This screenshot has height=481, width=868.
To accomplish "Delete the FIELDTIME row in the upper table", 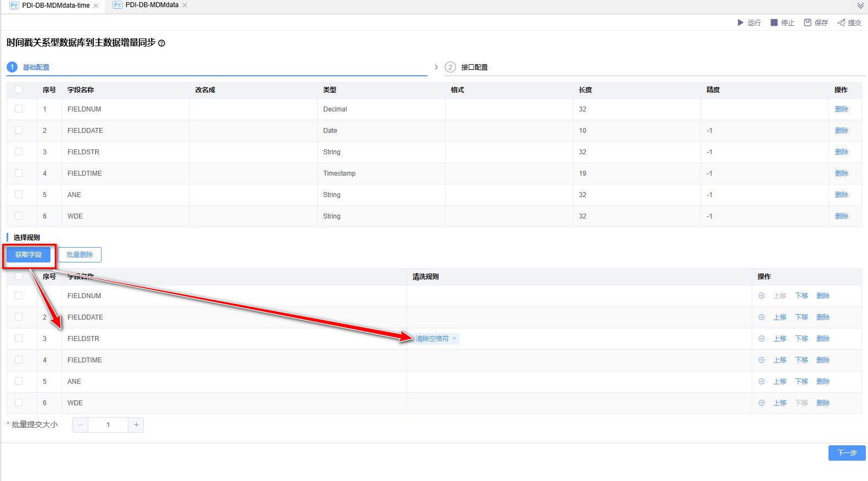I will click(x=842, y=174).
